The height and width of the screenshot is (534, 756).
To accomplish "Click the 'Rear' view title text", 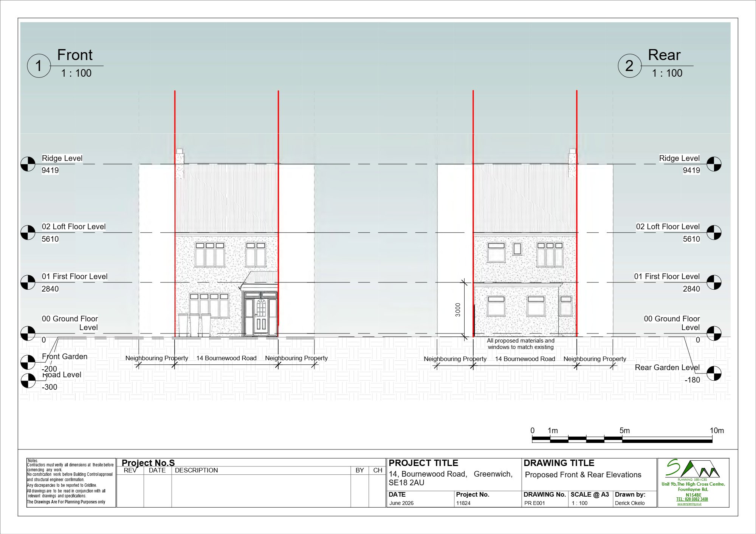I will point(664,55).
